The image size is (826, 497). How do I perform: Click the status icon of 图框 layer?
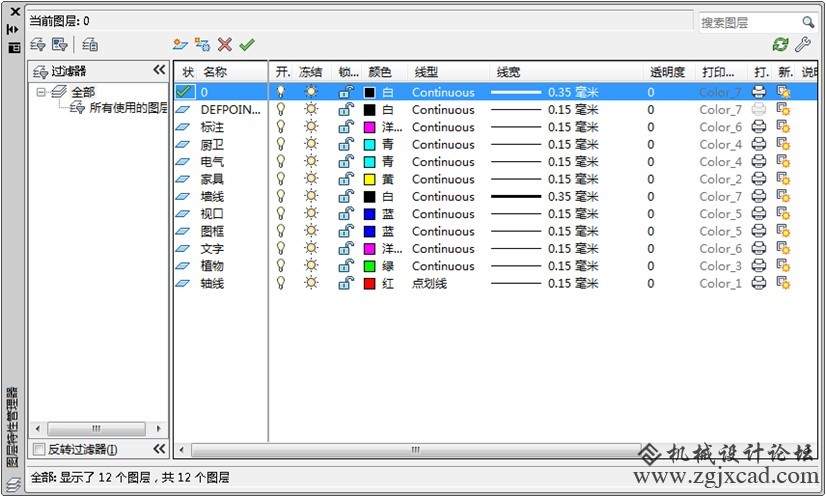point(183,231)
